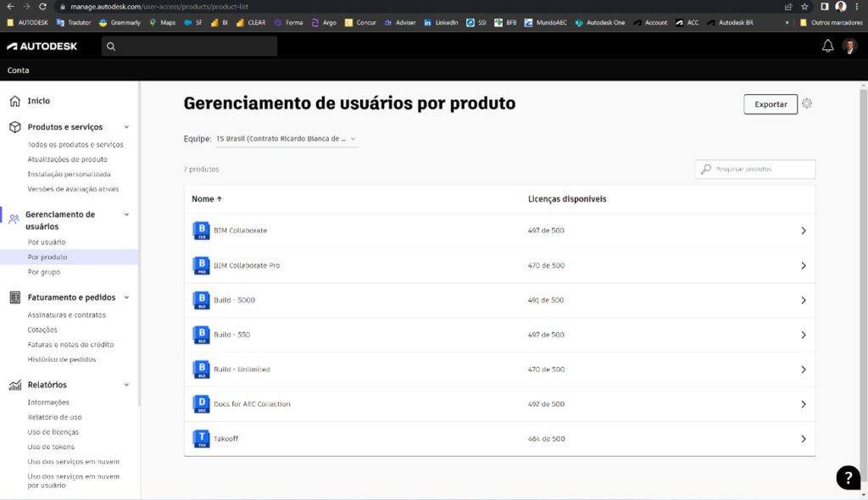Show more bookmarks overflow arrows

pyautogui.click(x=787, y=23)
